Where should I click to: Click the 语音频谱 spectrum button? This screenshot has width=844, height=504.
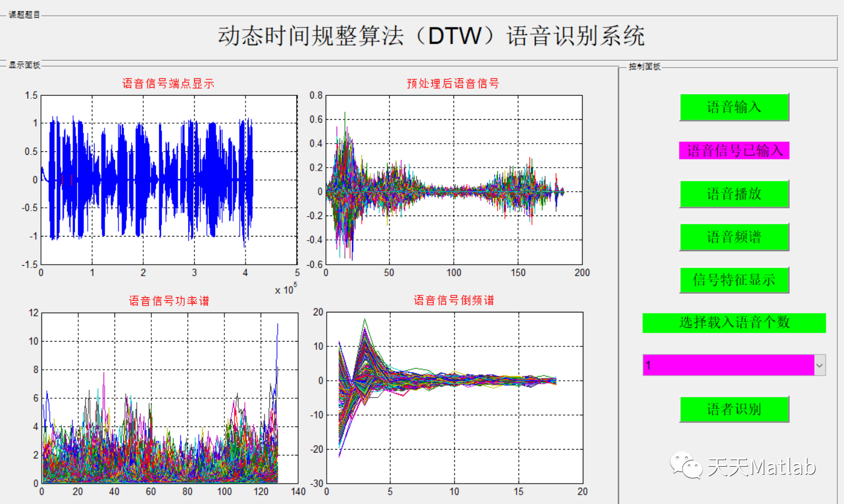pos(734,237)
